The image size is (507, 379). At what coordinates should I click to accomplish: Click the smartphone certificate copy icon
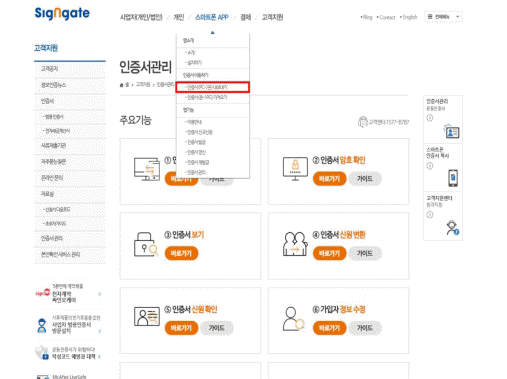click(x=453, y=178)
